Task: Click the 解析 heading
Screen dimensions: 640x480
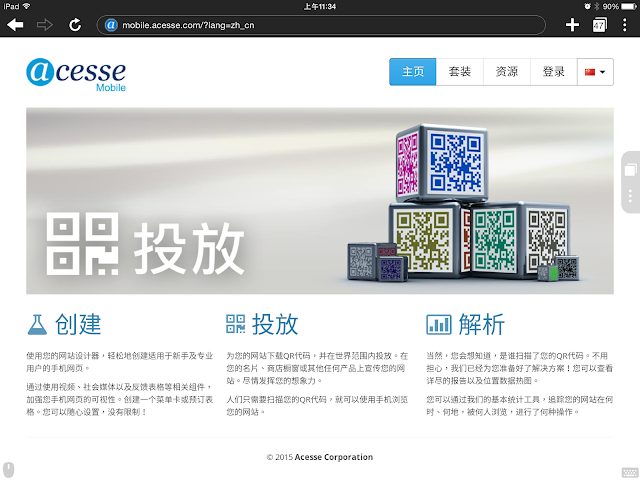Action: (482, 324)
